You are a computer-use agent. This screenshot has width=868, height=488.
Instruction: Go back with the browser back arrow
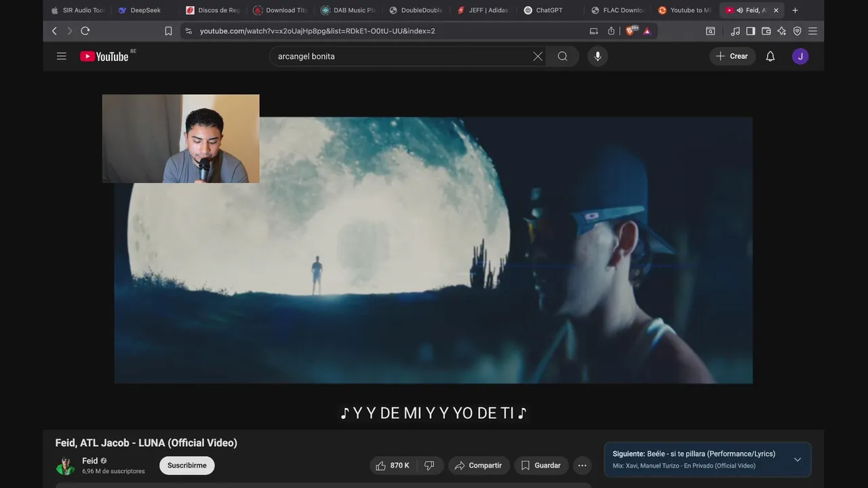54,30
